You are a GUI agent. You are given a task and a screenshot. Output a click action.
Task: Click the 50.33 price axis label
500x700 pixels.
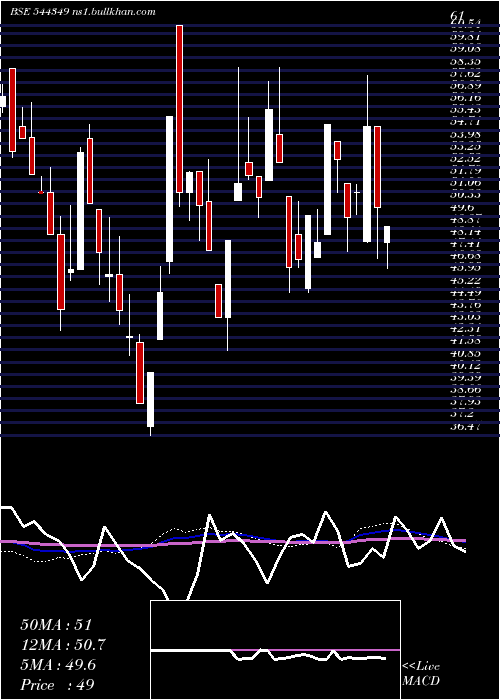pyautogui.click(x=465, y=194)
